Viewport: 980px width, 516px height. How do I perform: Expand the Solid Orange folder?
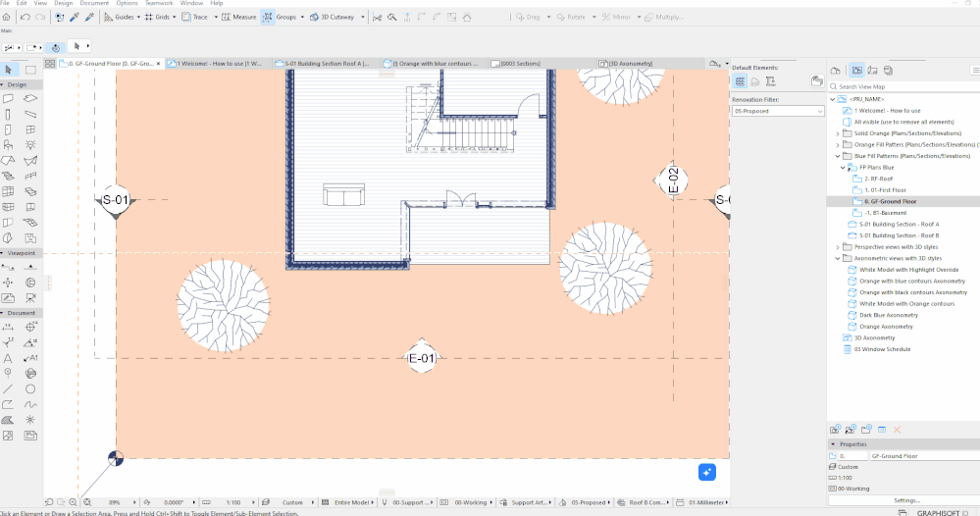pos(837,132)
